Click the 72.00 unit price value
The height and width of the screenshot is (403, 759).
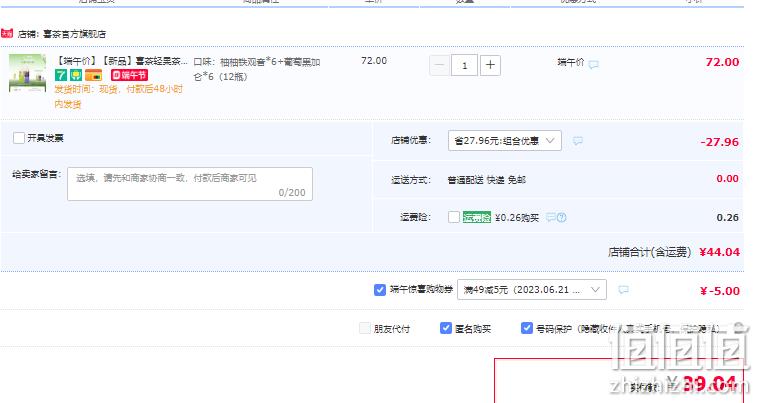pyautogui.click(x=374, y=60)
